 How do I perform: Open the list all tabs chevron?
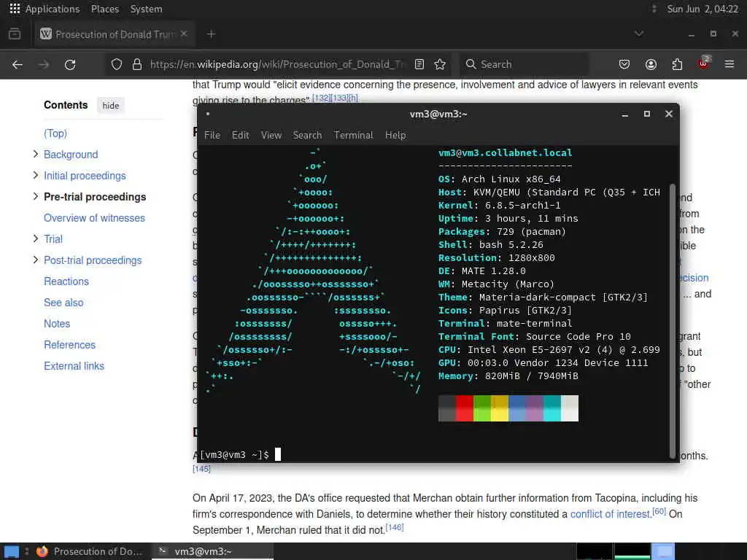pyautogui.click(x=639, y=34)
